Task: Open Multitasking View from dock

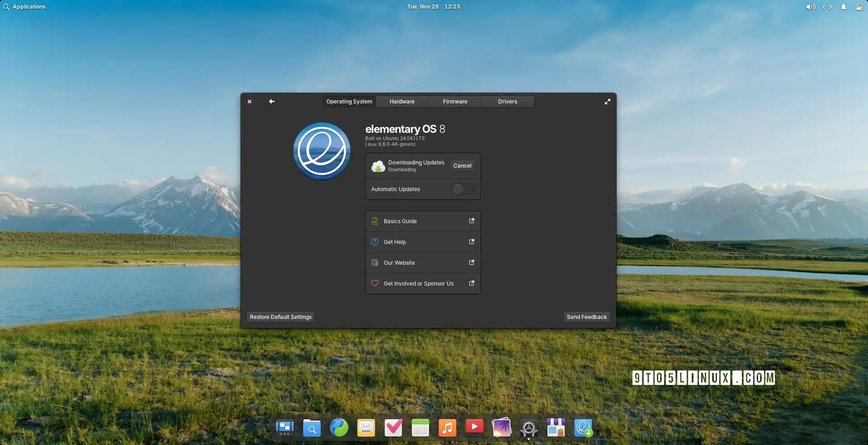Action: 285,428
